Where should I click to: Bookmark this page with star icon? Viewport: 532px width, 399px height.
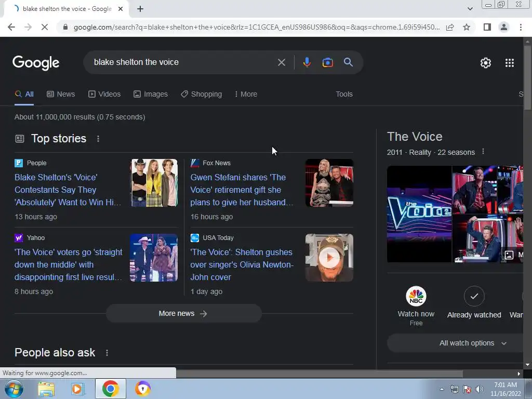click(467, 27)
